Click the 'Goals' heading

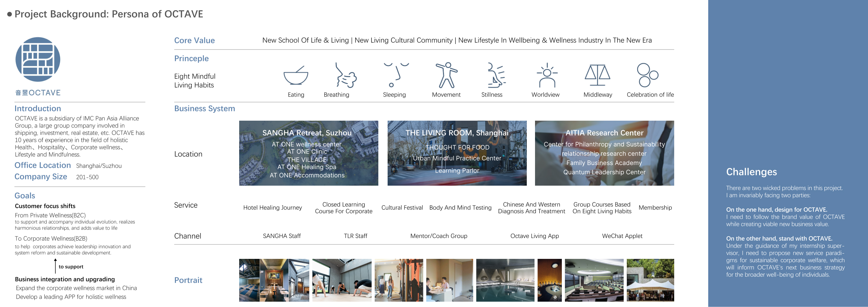25,196
